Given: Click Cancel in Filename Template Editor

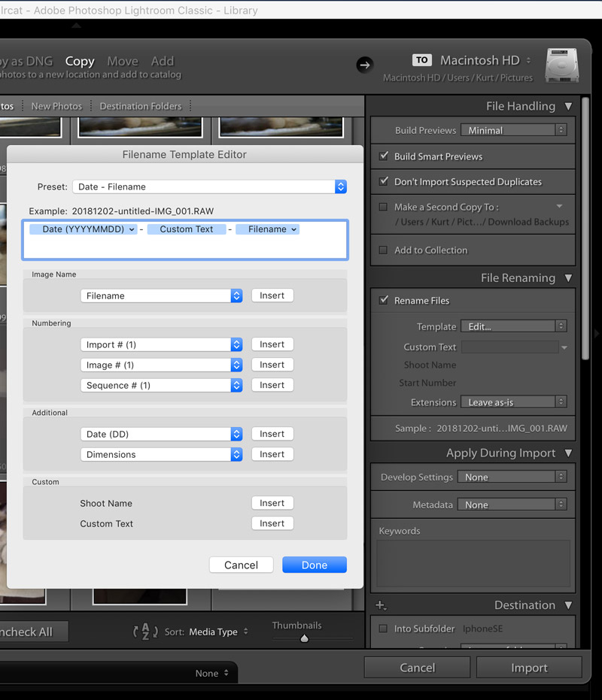Looking at the screenshot, I should [x=242, y=565].
